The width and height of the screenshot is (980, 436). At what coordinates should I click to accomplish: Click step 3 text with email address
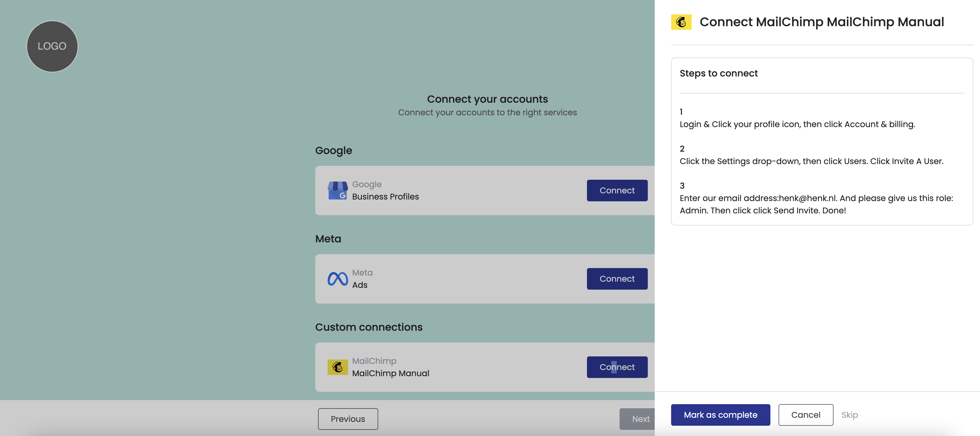tap(816, 204)
